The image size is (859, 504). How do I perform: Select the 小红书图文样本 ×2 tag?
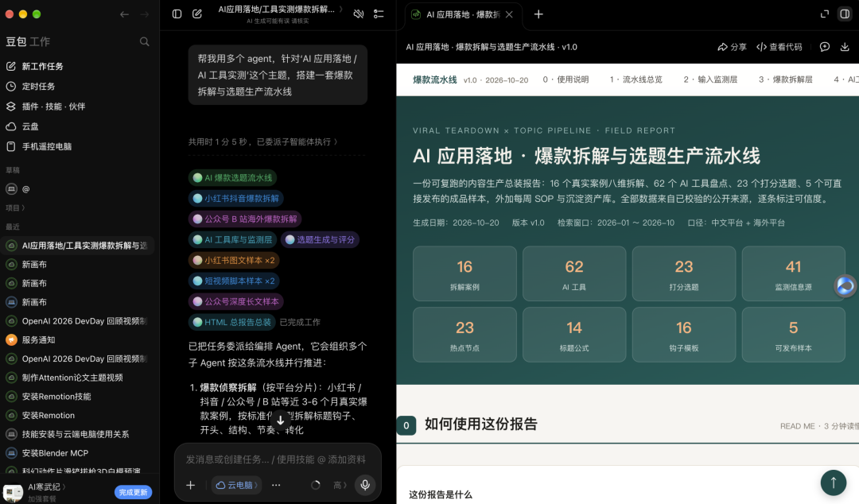tap(234, 260)
